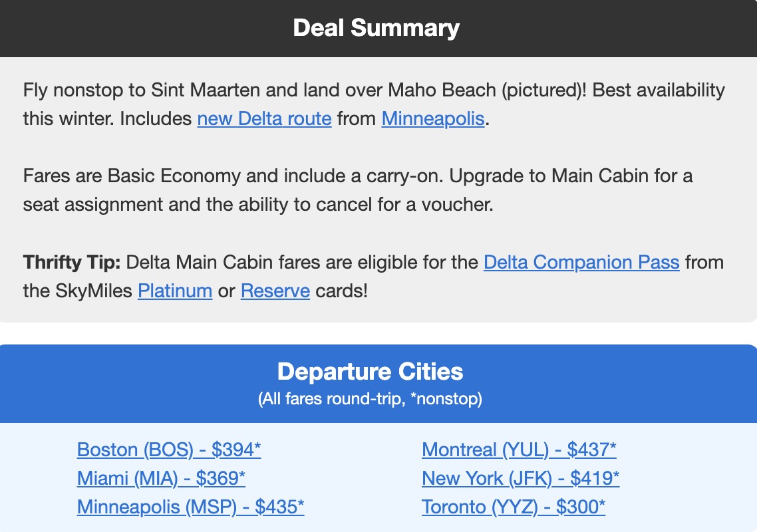Select the New York (JFK) $419 fare link
Viewport: 757px width, 532px height.
tap(521, 478)
